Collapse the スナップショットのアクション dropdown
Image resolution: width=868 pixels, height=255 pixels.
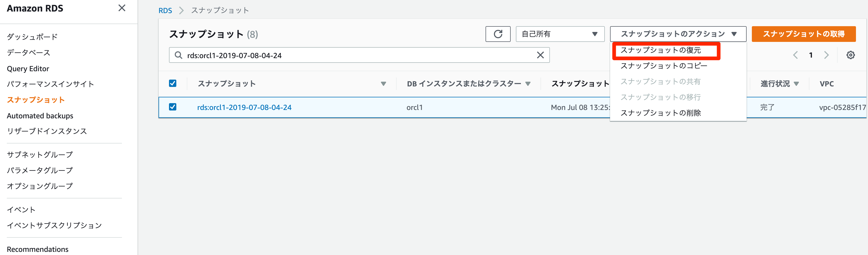pyautogui.click(x=678, y=34)
